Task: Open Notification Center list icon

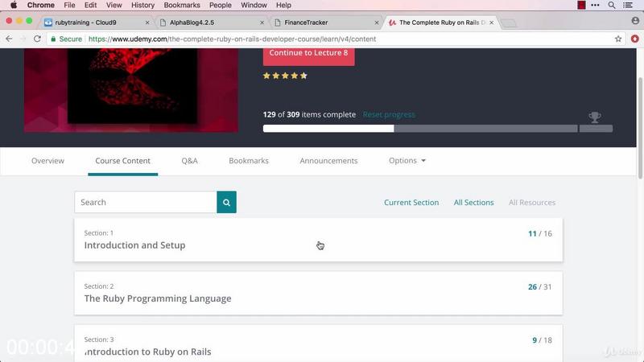Action: click(628, 5)
